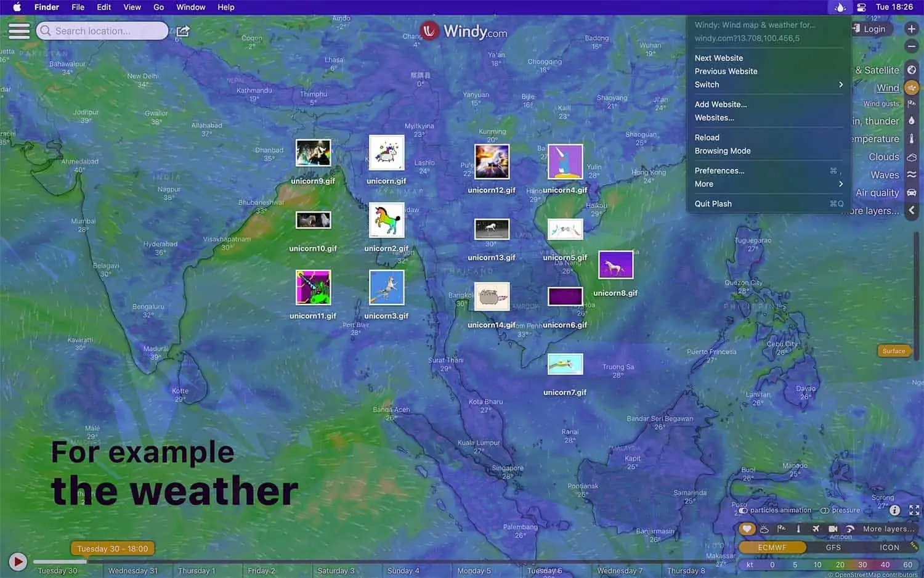Open the map info icon
Screen dimensions: 924x578
(895, 510)
